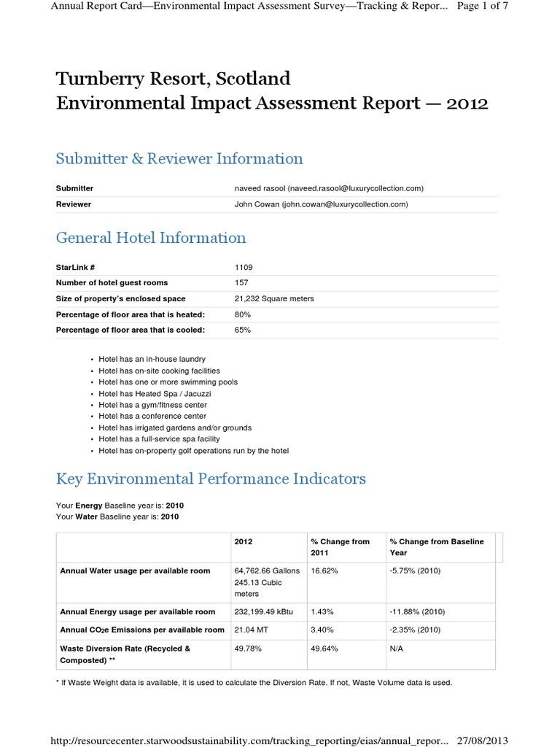Click bullet 'Hotel has on-site cooking facilities'
This screenshot has height=747, width=560.
(x=159, y=371)
